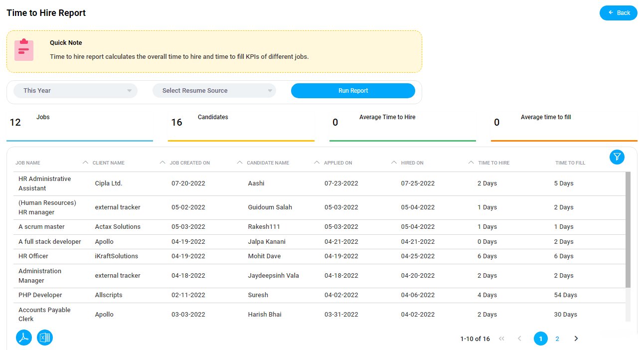
Task: Click candidate Jaydeepsinh Vala
Action: tap(274, 276)
